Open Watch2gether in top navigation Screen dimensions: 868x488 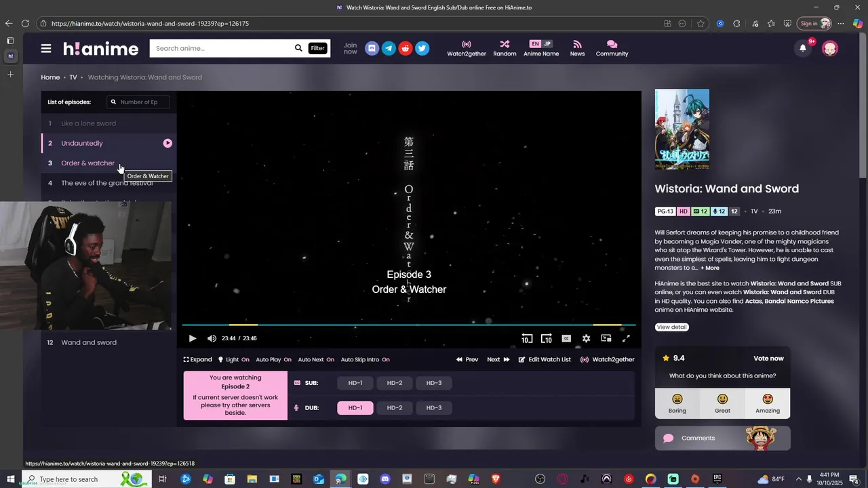pos(467,48)
